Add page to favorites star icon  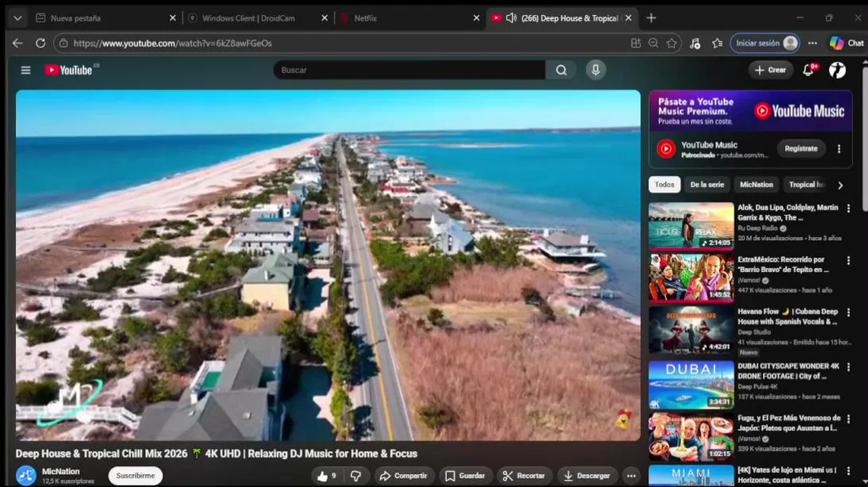pyautogui.click(x=671, y=43)
